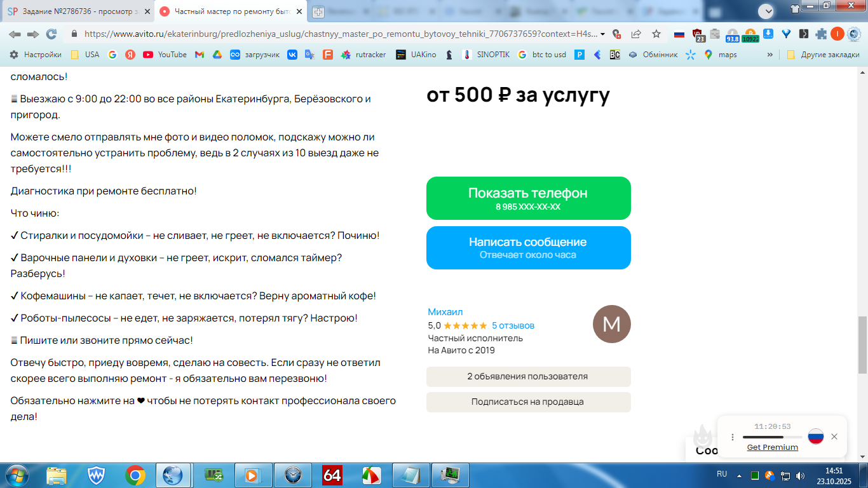Open the seller name link 'Михаил'
This screenshot has height=488, width=868.
point(445,312)
